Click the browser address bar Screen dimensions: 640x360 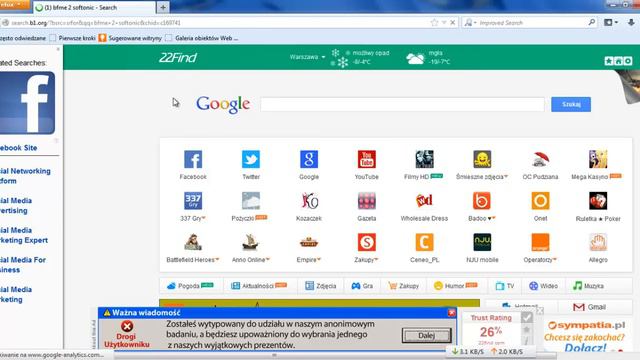point(216,23)
